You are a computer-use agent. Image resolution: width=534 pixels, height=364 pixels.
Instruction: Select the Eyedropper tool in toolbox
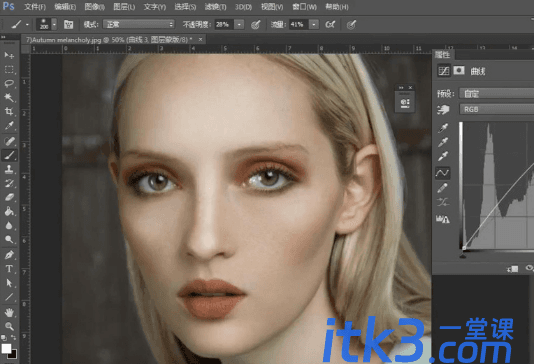pyautogui.click(x=9, y=126)
